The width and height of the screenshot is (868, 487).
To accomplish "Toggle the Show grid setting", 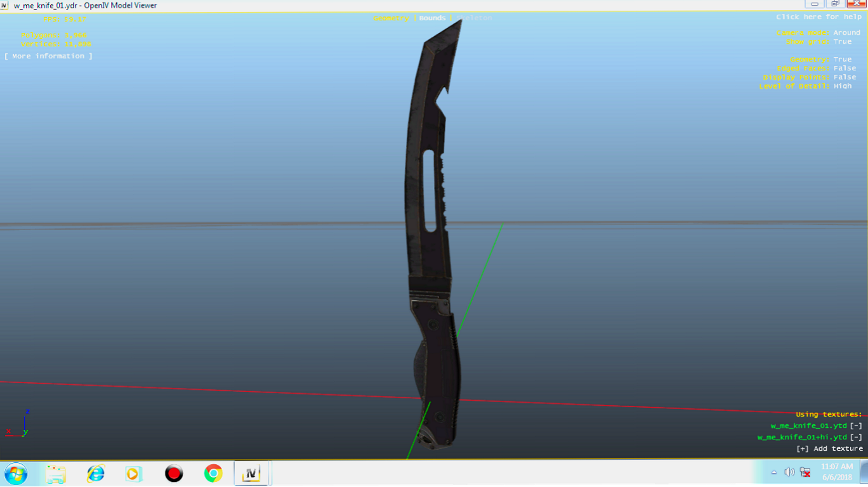I will coord(842,42).
